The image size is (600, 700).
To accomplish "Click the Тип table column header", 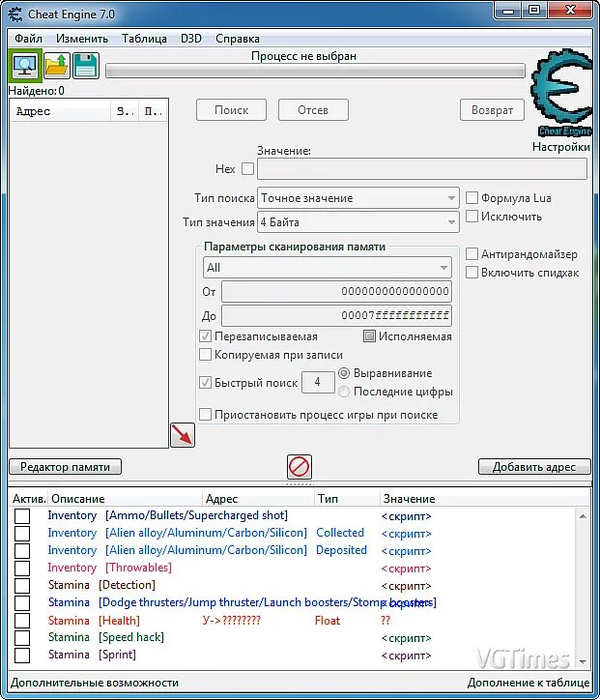I will click(x=347, y=498).
